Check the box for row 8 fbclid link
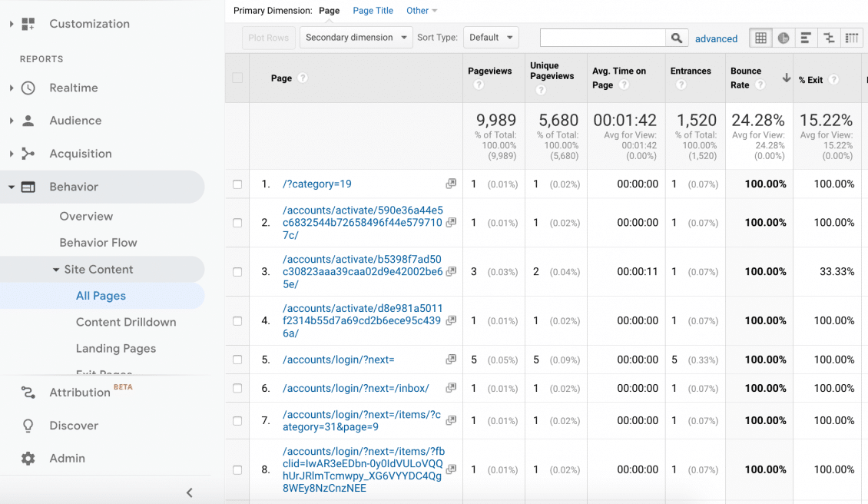Screen dimensions: 868x504 [x=237, y=470]
